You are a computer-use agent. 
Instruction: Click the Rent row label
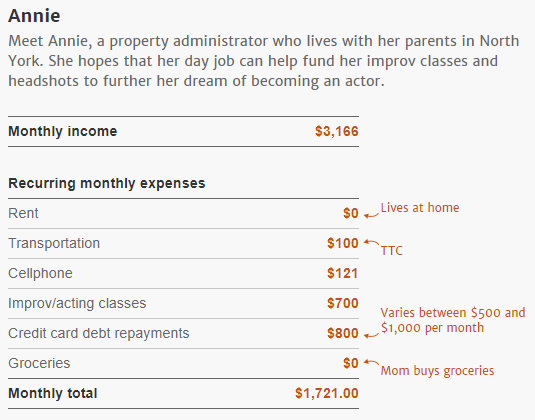pos(23,213)
